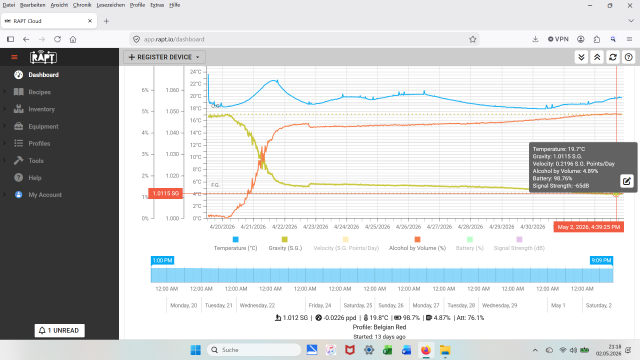Viewport: 640px width, 360px height.
Task: Enable the Signal Strength series in legend
Action: pos(519,244)
